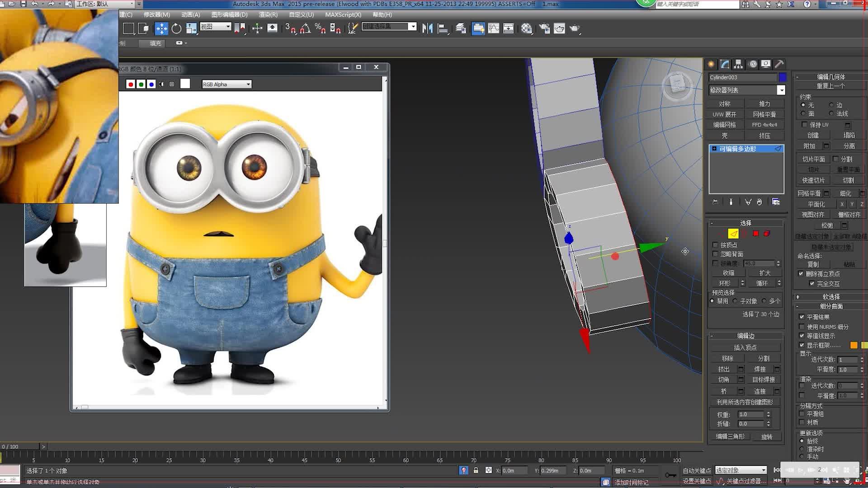Image resolution: width=868 pixels, height=488 pixels.
Task: Open Render Setup teapot icon
Action: 544,28
